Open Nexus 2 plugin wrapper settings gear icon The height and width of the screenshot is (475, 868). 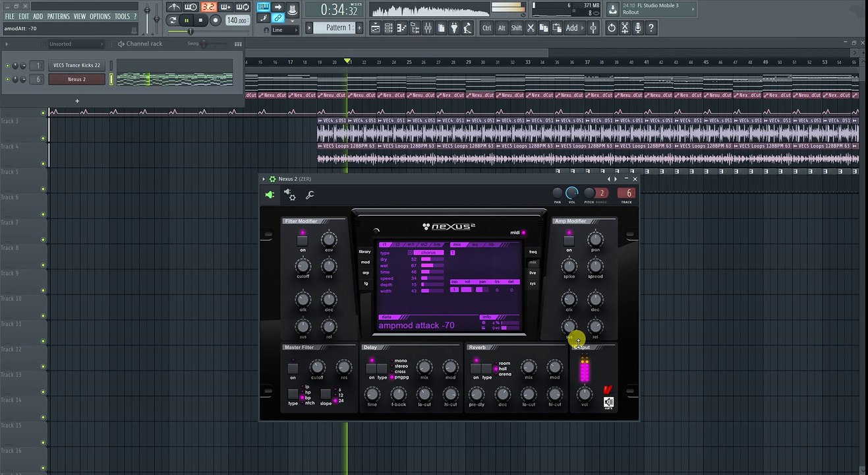(x=289, y=195)
